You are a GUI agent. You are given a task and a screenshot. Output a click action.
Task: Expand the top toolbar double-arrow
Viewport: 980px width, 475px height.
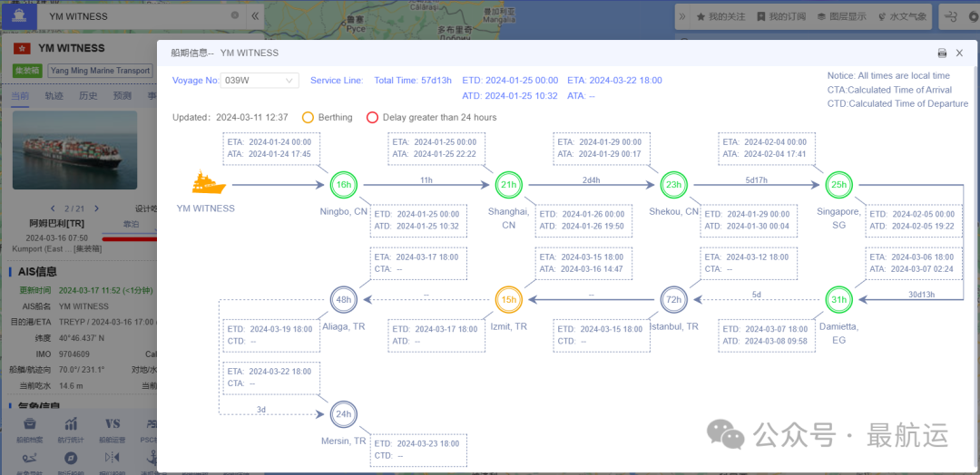click(x=681, y=16)
